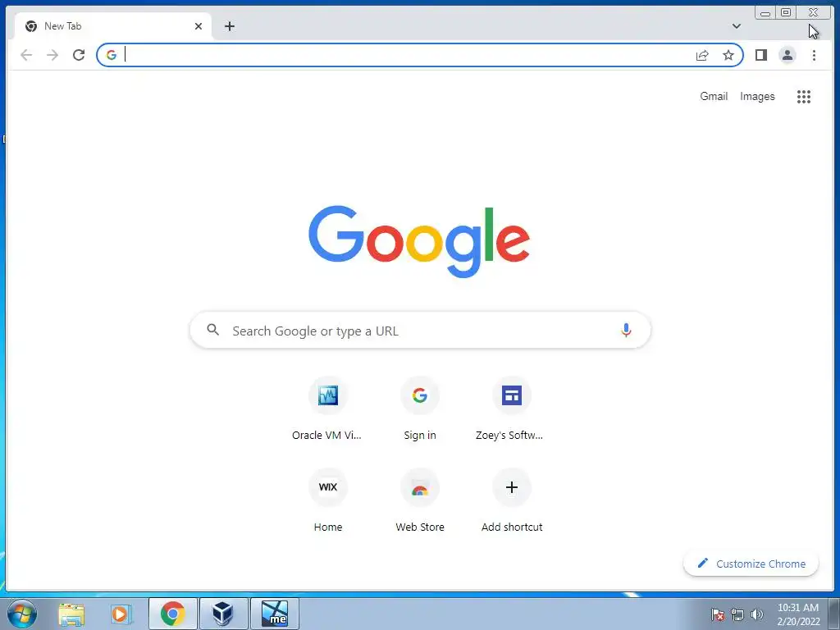Click the Google logo
Viewport: 840px width, 630px height.
[419, 242]
